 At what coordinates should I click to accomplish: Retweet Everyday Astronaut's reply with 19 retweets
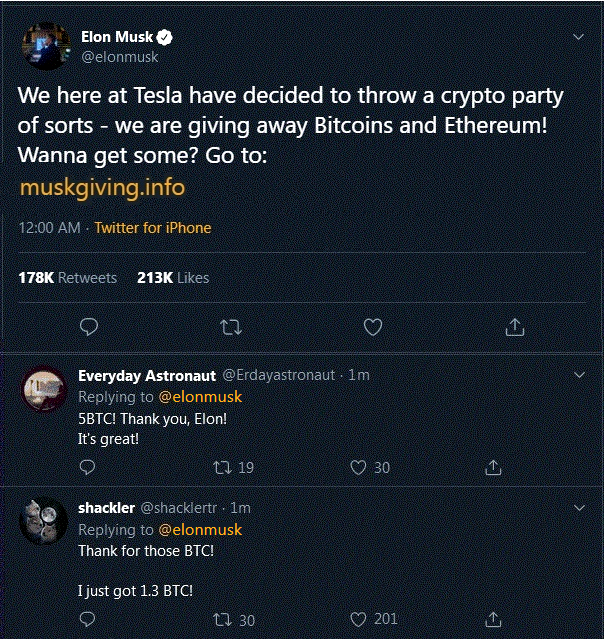click(x=233, y=467)
